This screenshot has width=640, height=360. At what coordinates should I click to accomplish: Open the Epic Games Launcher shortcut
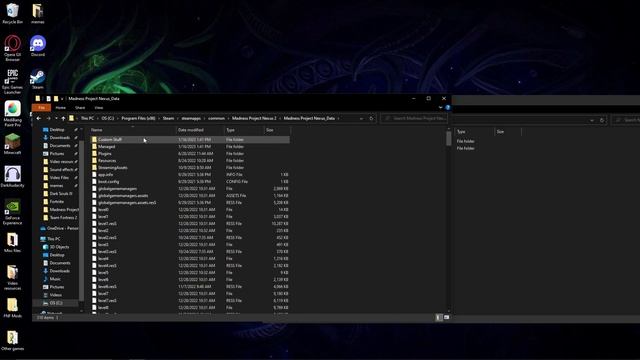pyautogui.click(x=12, y=81)
